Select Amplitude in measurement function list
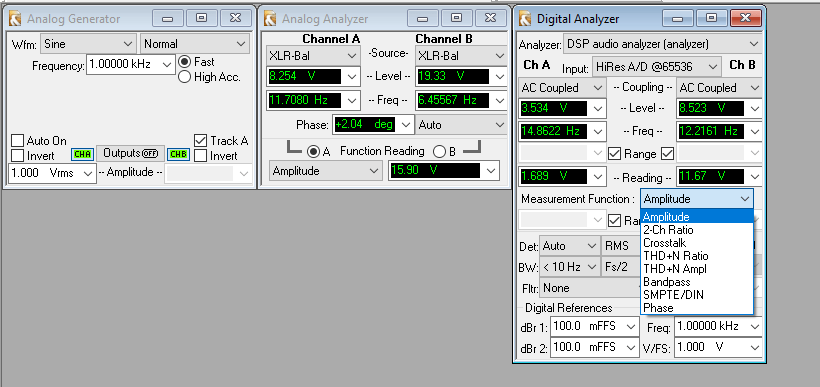 (x=697, y=217)
